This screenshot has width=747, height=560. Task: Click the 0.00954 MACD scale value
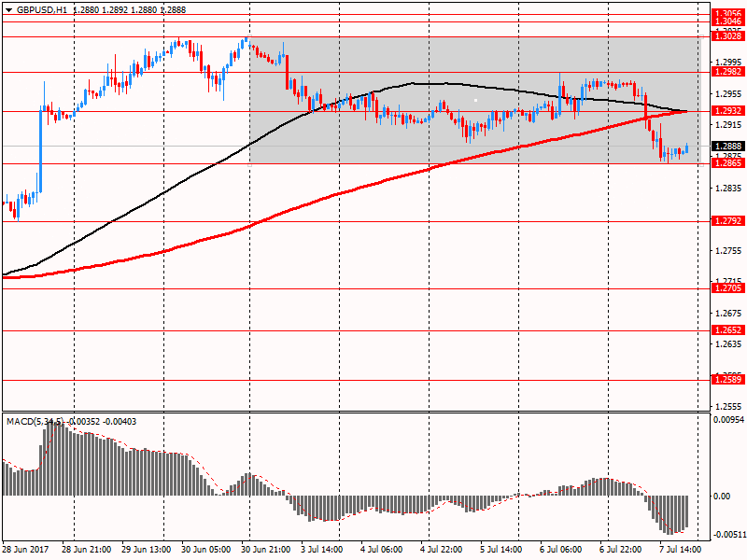(728, 420)
